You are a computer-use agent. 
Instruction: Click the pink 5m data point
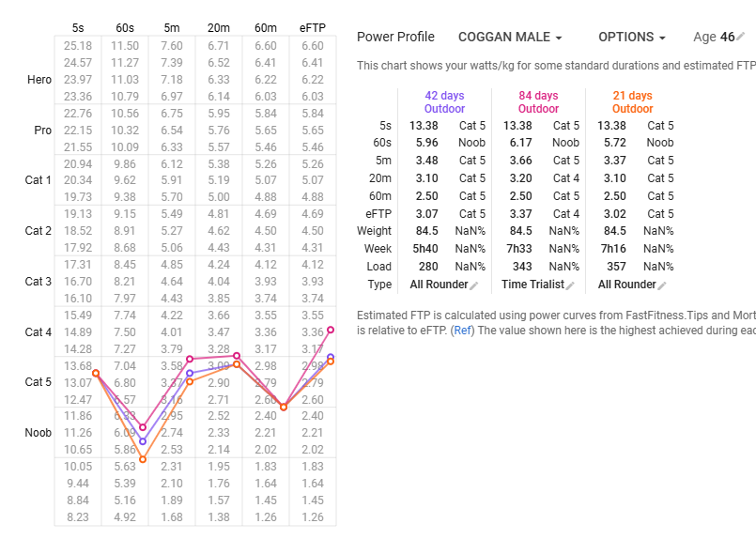click(190, 360)
